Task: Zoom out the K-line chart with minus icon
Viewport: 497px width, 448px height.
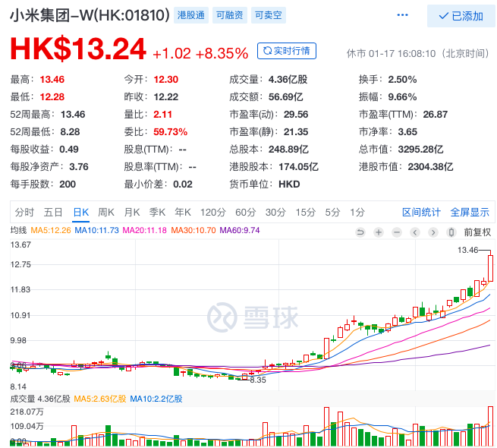Action: [397, 232]
